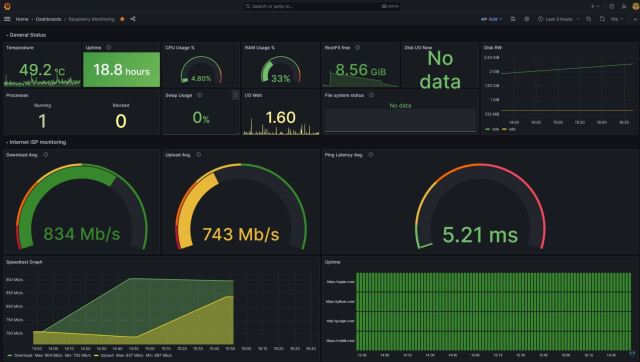The image size is (640, 362).
Task: Click the 49.2 °C temperature value
Action: (42, 70)
